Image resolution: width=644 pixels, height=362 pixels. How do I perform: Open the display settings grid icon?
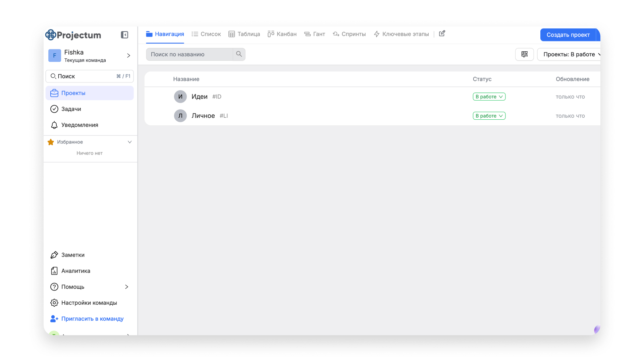point(524,54)
